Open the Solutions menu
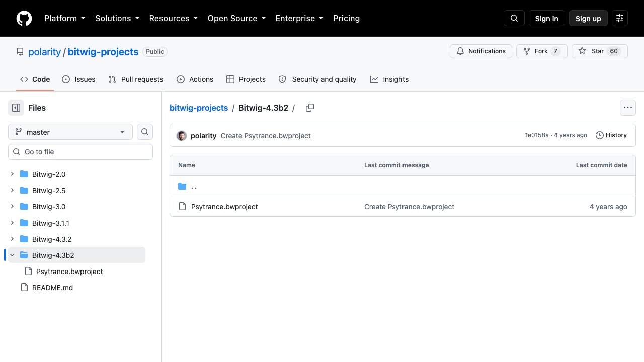The width and height of the screenshot is (644, 362). pyautogui.click(x=117, y=18)
